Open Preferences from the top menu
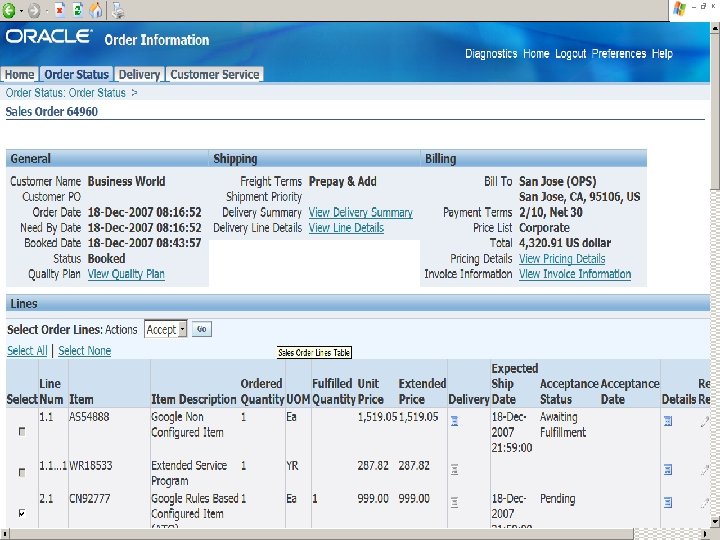The image size is (720, 540). pyautogui.click(x=619, y=54)
